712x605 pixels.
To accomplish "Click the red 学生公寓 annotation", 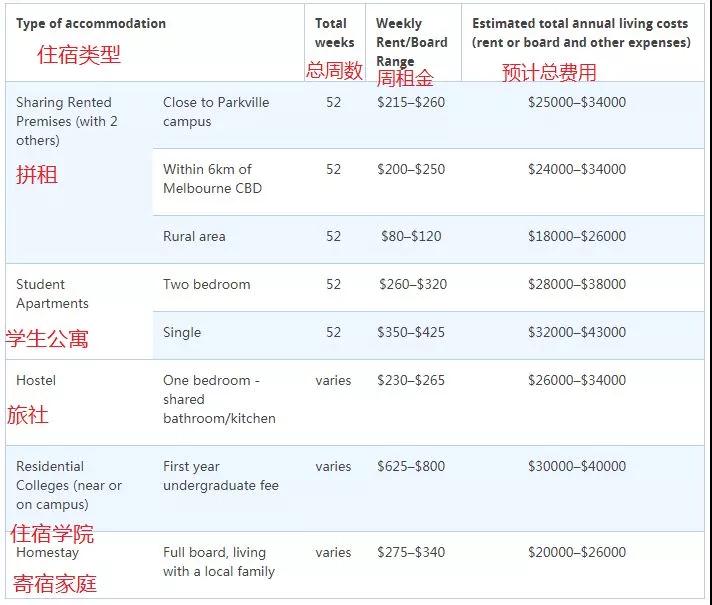I will (x=47, y=339).
